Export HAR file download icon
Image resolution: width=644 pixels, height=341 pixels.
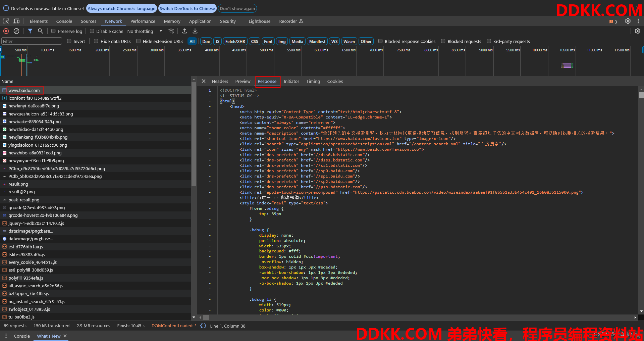195,31
